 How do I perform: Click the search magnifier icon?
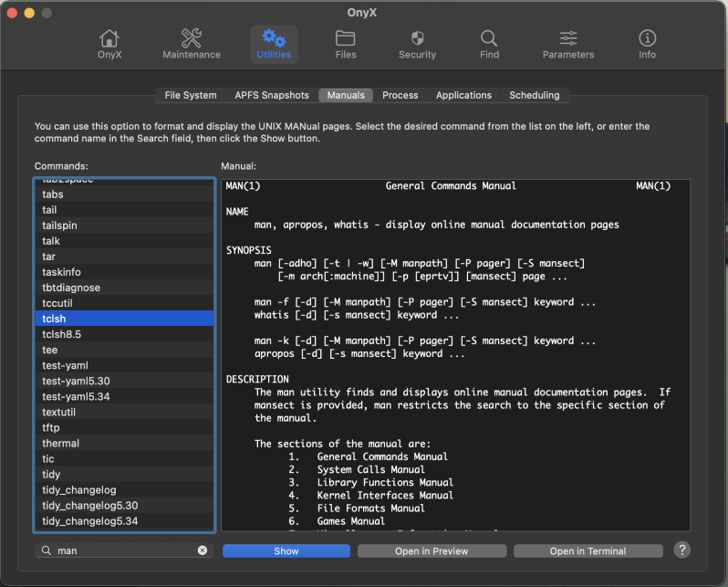[47, 550]
